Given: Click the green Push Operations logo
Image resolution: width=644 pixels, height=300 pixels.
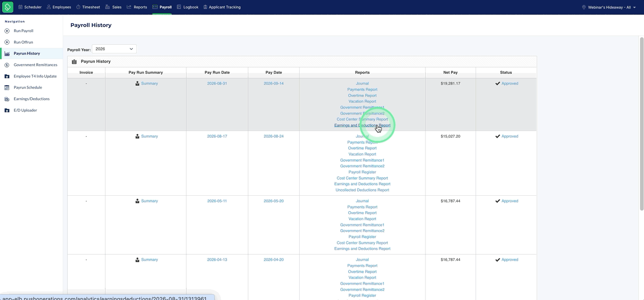Looking at the screenshot, I should click(8, 7).
